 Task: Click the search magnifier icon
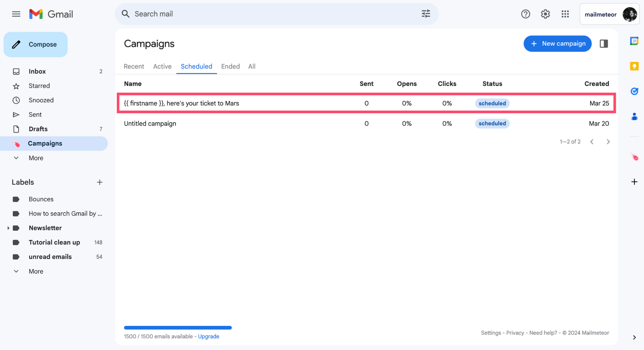pos(125,14)
